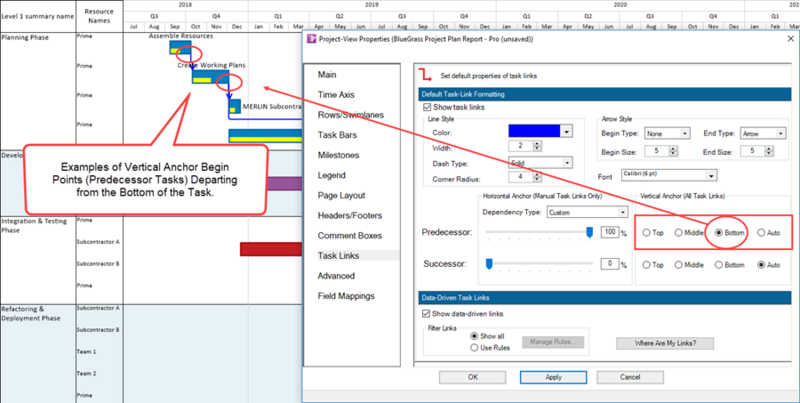This screenshot has height=403, width=800.
Task: Click the Project-View Properties title bar icon
Action: [x=311, y=39]
